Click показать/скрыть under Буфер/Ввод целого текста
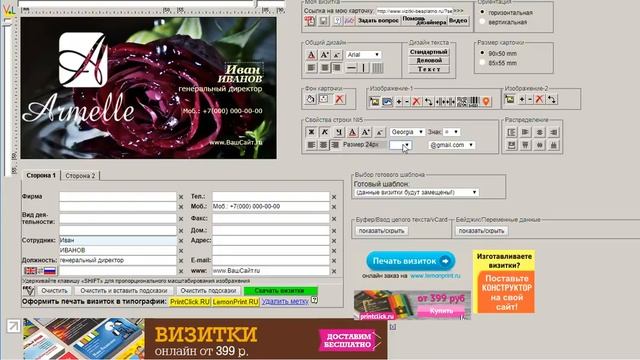The image size is (640, 360). [x=381, y=231]
